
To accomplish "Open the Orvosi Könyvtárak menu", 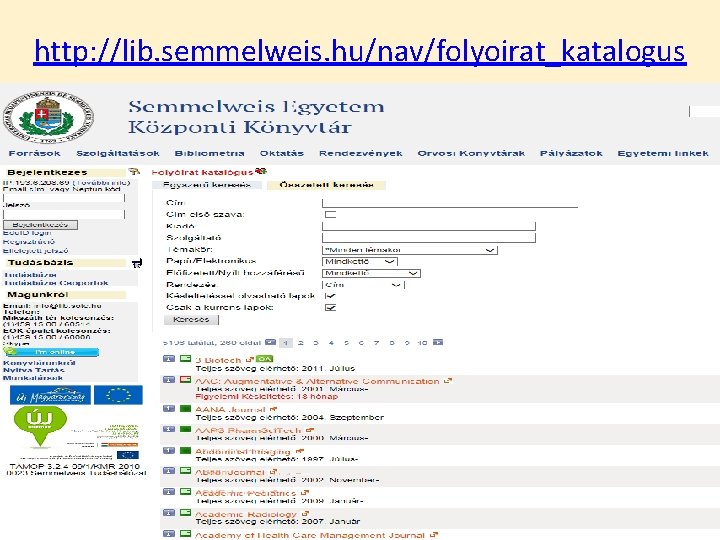I will 471,153.
